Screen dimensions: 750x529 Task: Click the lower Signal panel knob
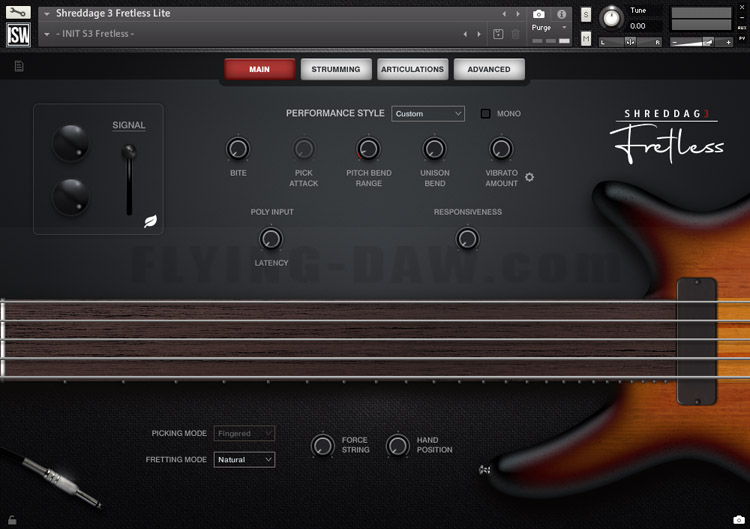[70, 197]
